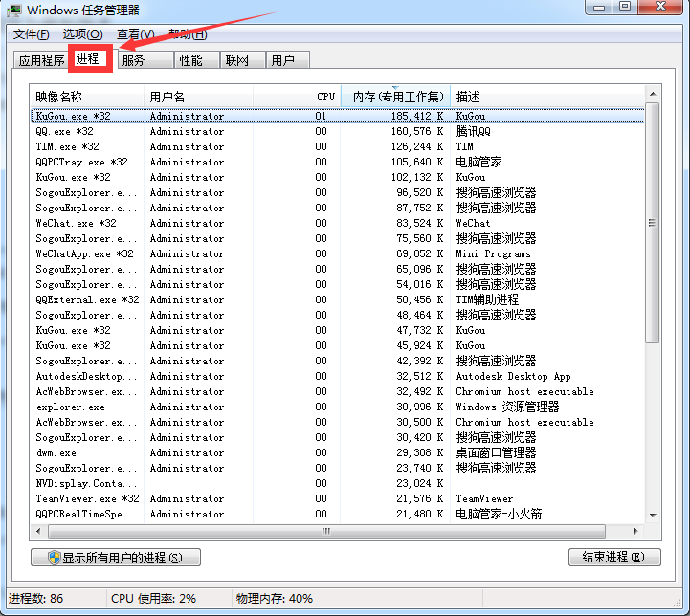
Task: Click the Mini Programs description cell
Action: pyautogui.click(x=493, y=254)
